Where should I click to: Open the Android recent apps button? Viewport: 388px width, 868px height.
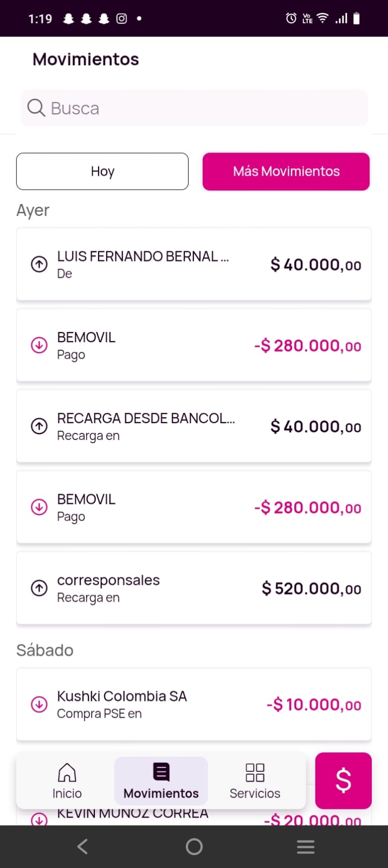[x=306, y=846]
